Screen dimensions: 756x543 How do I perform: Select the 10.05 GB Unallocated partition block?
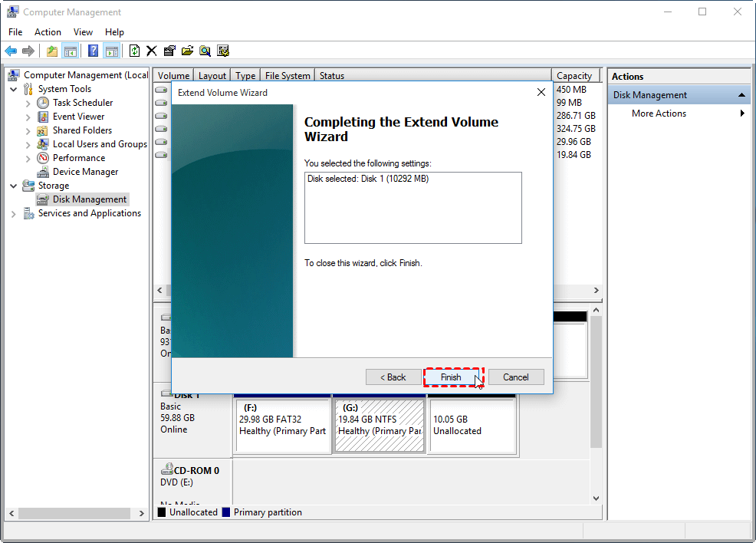(472, 425)
